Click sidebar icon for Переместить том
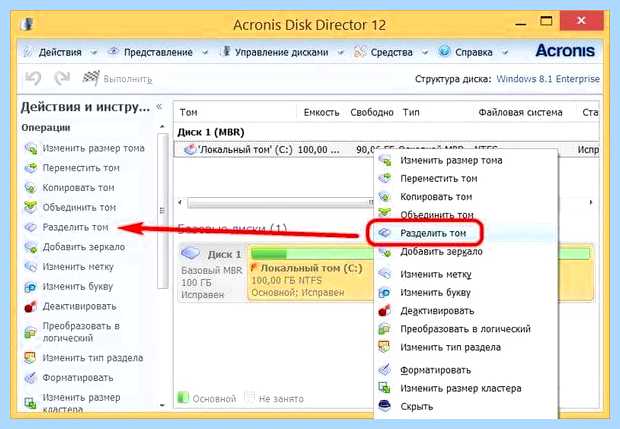This screenshot has width=620, height=429. (30, 168)
